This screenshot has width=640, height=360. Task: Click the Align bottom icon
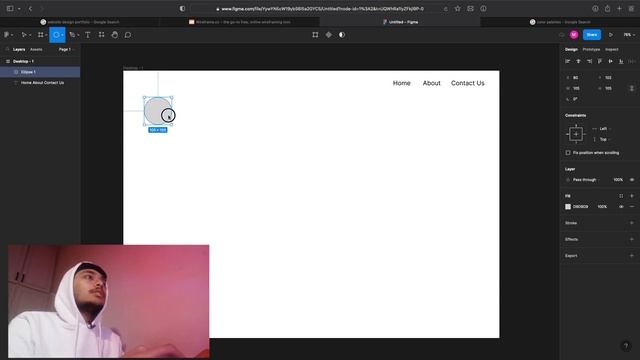click(x=621, y=61)
